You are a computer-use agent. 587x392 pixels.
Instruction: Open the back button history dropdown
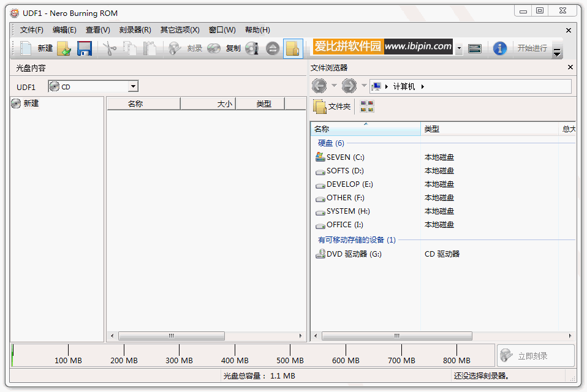(x=335, y=86)
